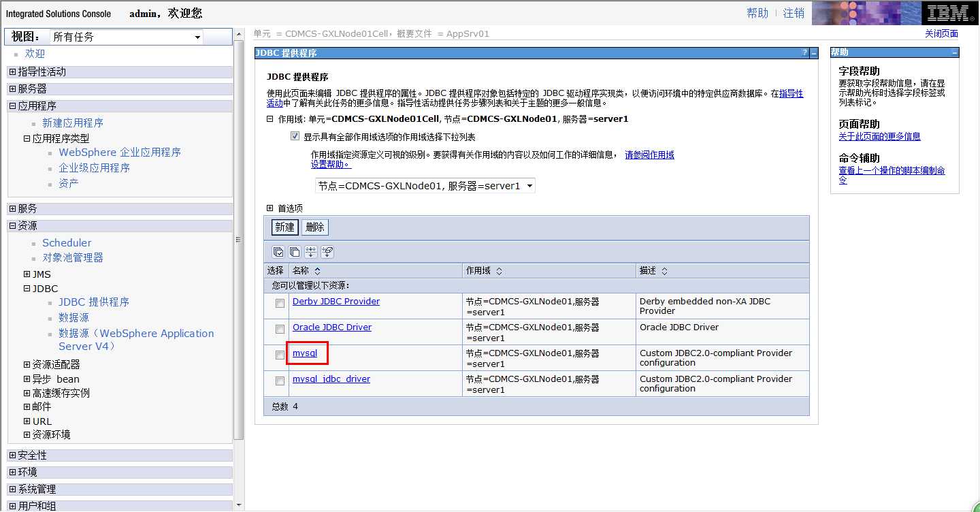Viewport: 980px width, 512px height.
Task: Click the Select All rows icon
Action: click(x=278, y=252)
